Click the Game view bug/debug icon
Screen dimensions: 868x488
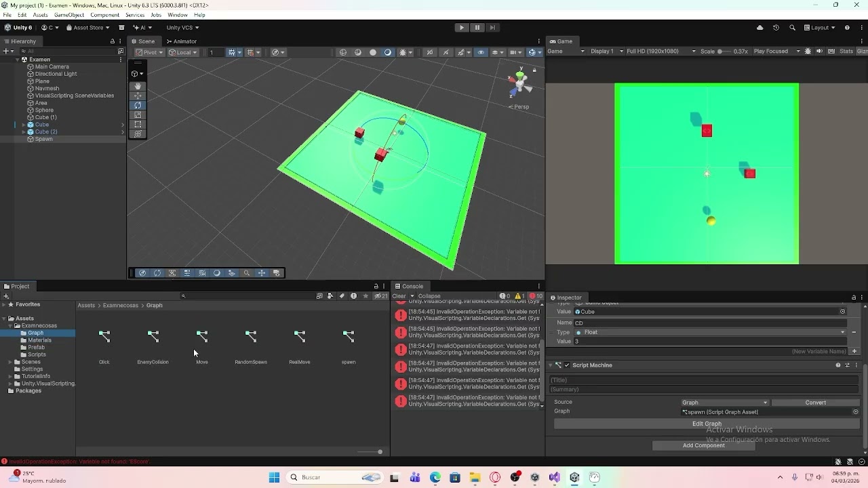point(808,52)
